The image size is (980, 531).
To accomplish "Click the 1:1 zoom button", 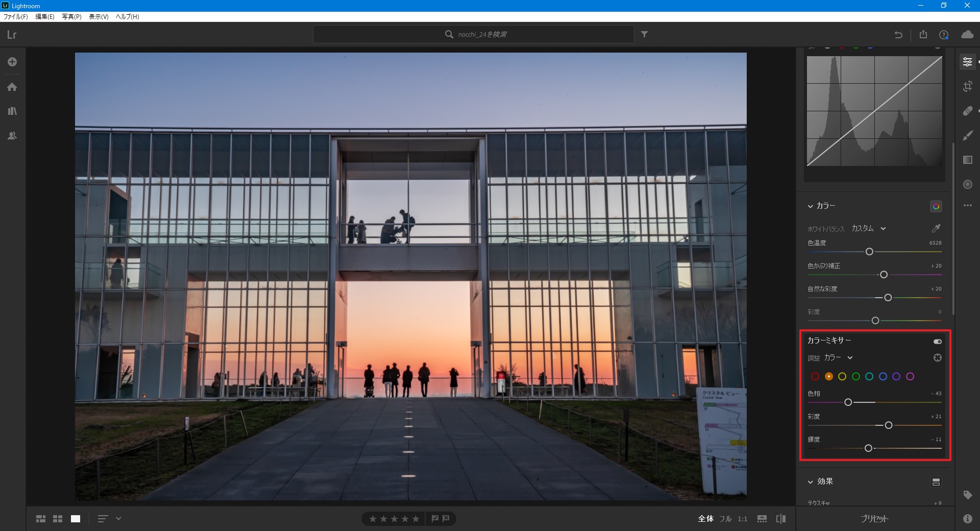I will tap(742, 519).
